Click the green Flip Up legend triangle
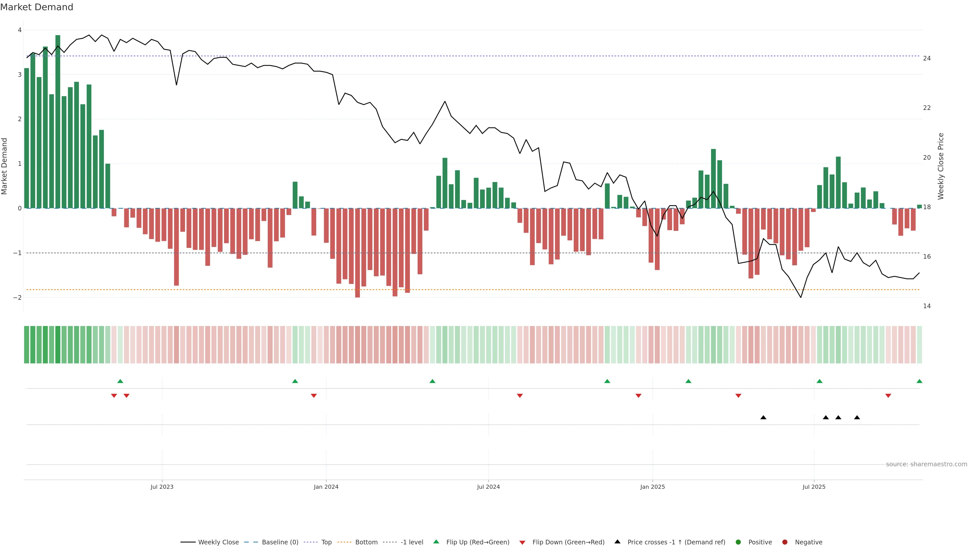The width and height of the screenshot is (980, 551). pyautogui.click(x=436, y=542)
